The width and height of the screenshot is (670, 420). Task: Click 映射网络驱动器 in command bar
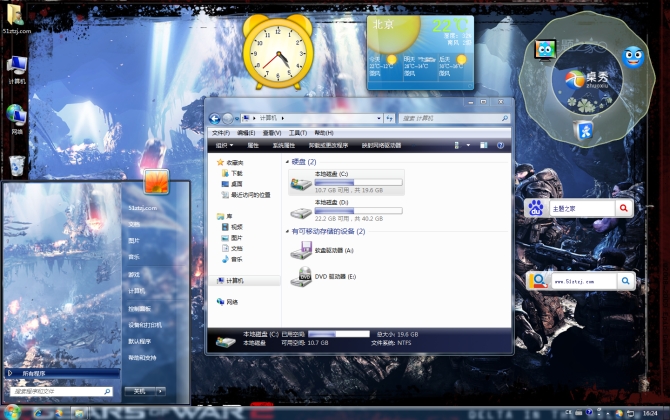click(x=381, y=146)
